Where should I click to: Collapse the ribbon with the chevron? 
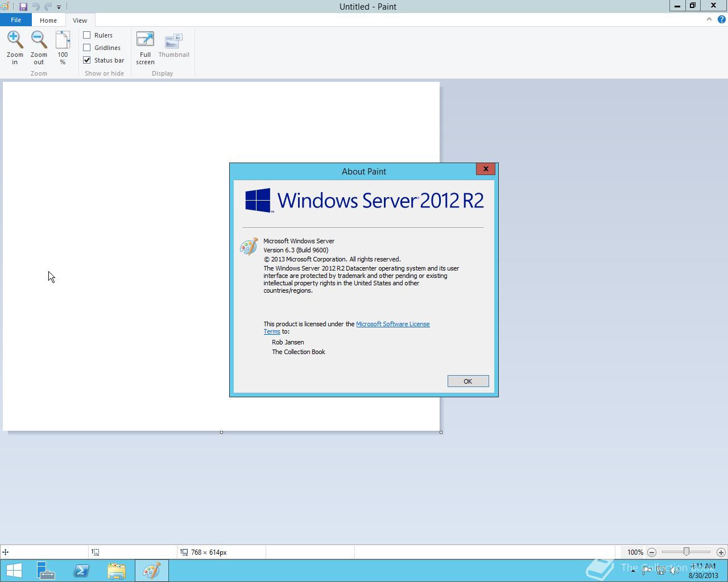[x=709, y=19]
